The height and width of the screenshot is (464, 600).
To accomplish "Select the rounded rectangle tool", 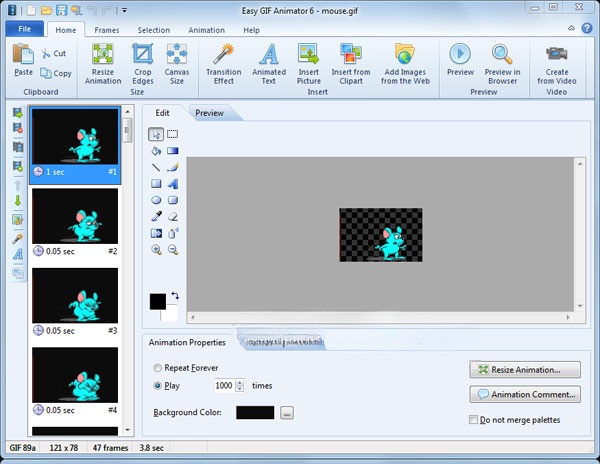I will coord(173,200).
